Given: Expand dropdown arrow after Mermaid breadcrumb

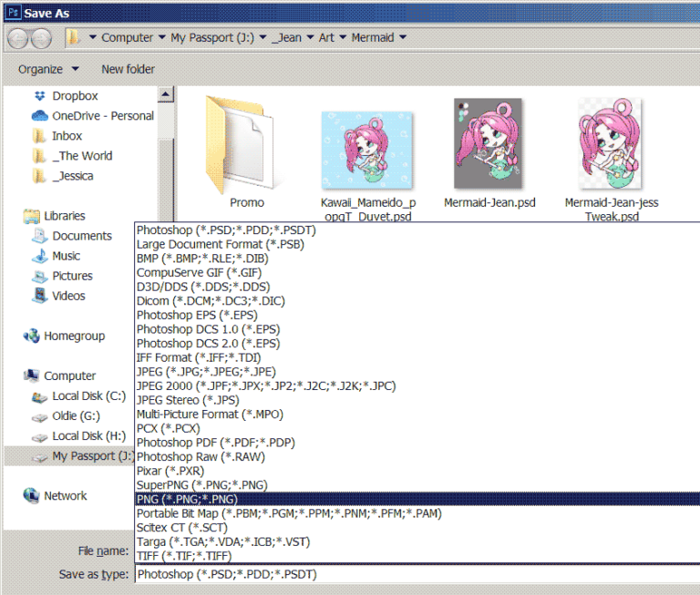Looking at the screenshot, I should [x=403, y=37].
